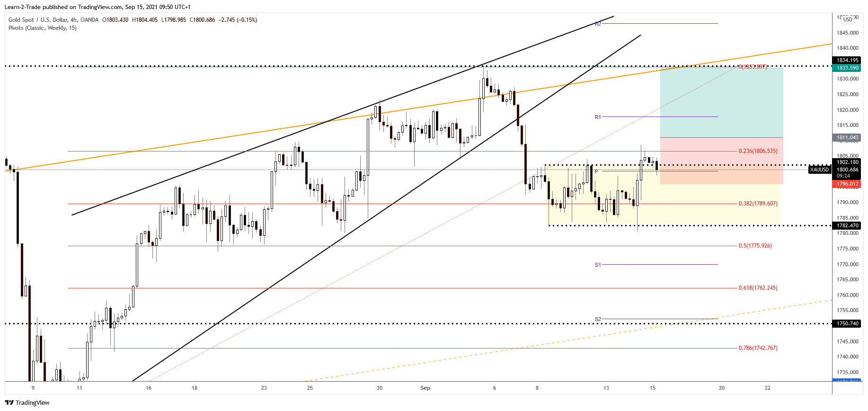The width and height of the screenshot is (868, 411).
Task: Click the S1 pivot label
Action: pyautogui.click(x=598, y=265)
